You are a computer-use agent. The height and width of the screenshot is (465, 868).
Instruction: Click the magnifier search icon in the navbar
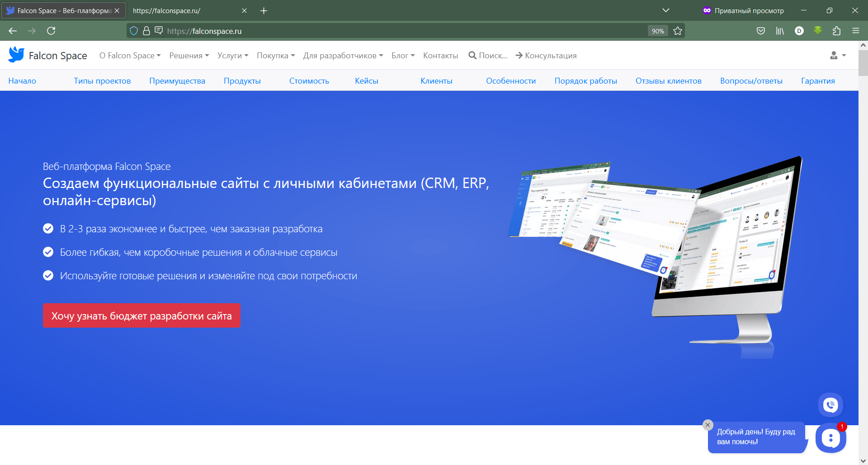[x=472, y=55]
